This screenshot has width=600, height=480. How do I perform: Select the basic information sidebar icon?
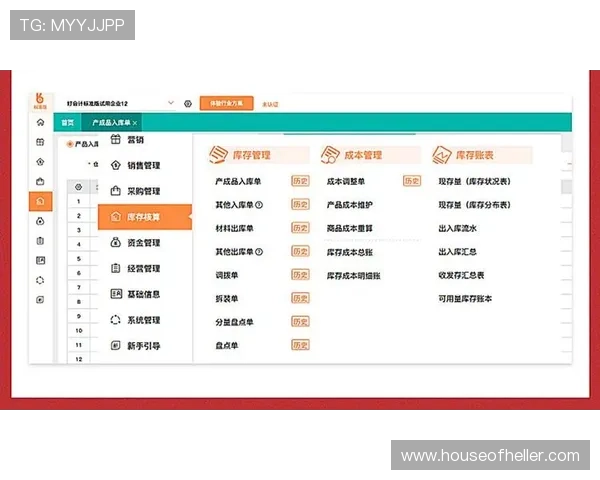40,261
